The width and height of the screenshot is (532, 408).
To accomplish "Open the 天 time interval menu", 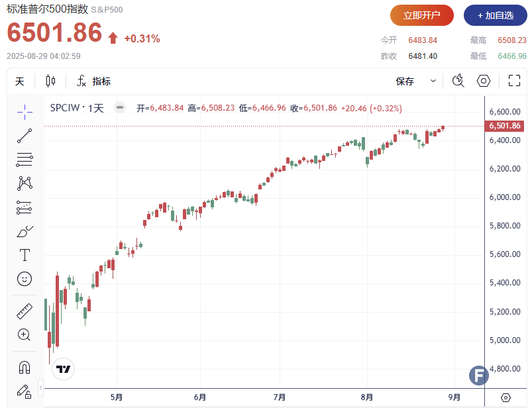I will click(x=20, y=81).
